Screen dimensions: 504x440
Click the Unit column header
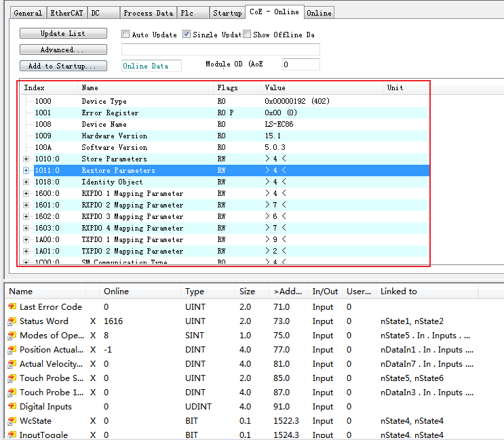tap(406, 88)
